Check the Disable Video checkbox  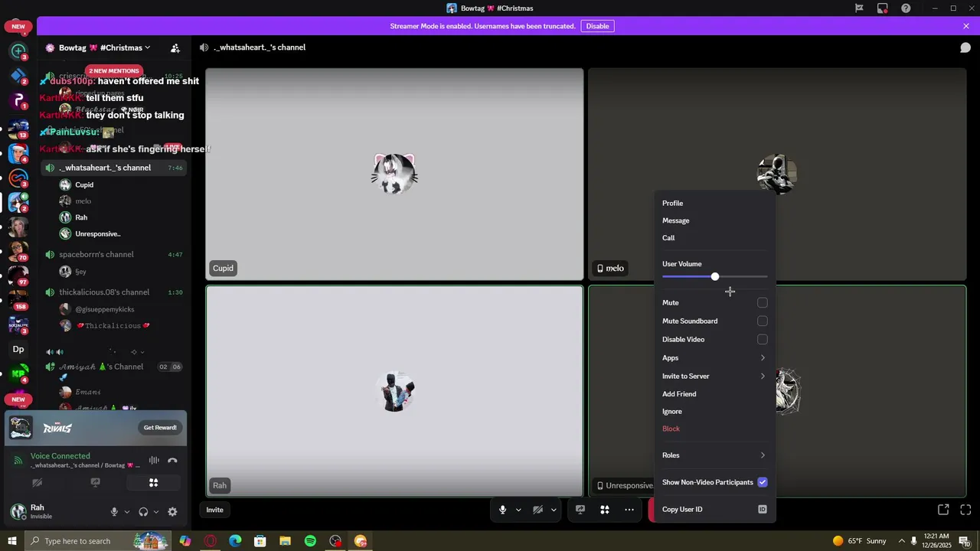point(763,339)
